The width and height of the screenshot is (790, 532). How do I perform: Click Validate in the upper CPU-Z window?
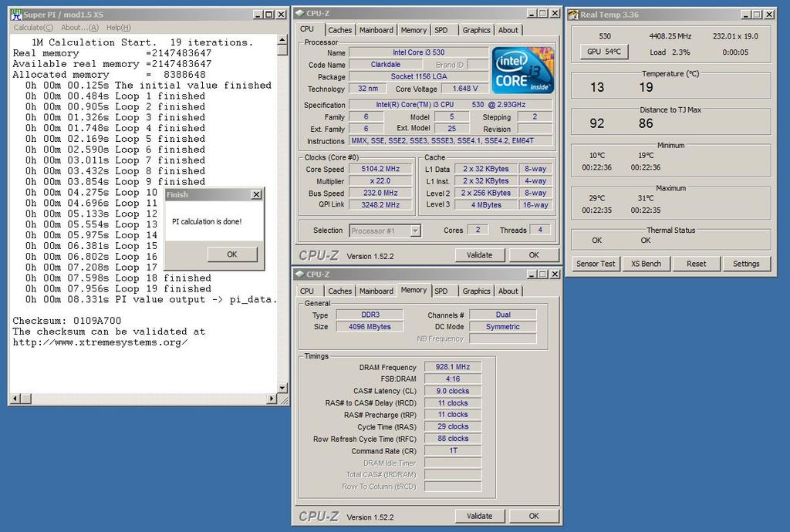(480, 255)
